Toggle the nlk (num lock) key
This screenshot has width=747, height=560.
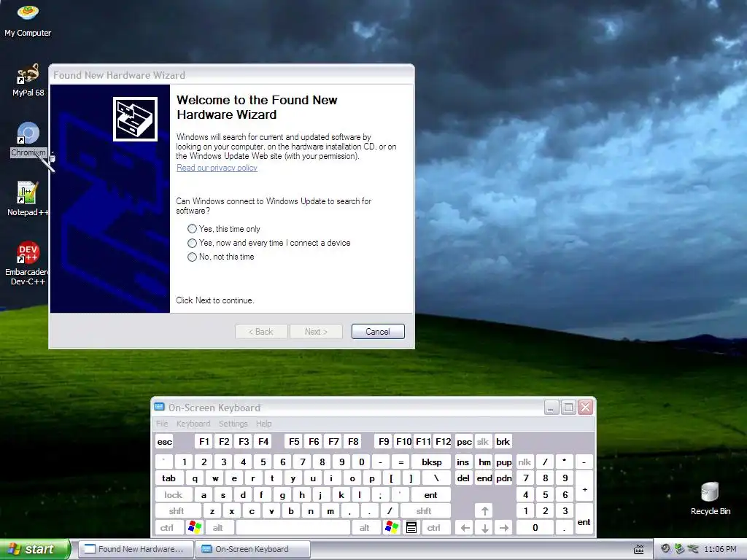point(525,462)
